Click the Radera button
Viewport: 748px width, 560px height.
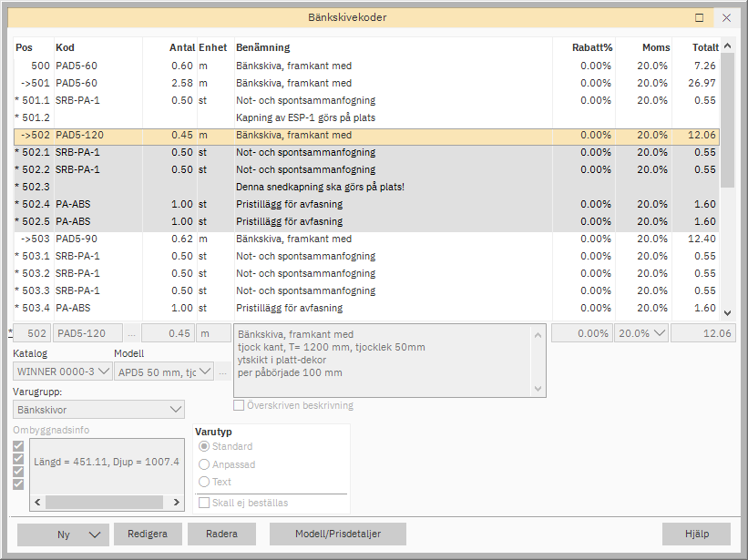(221, 535)
